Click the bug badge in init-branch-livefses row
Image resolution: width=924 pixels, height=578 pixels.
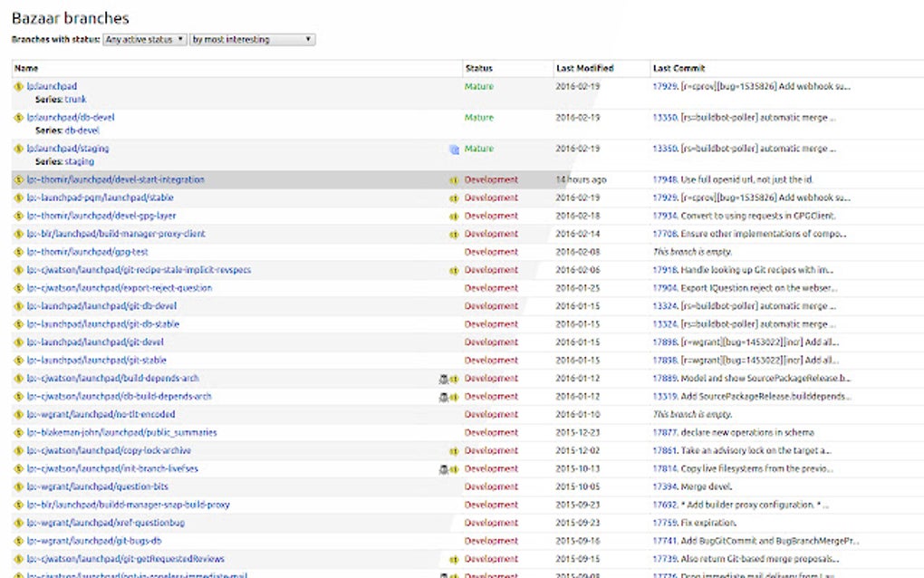(x=444, y=469)
